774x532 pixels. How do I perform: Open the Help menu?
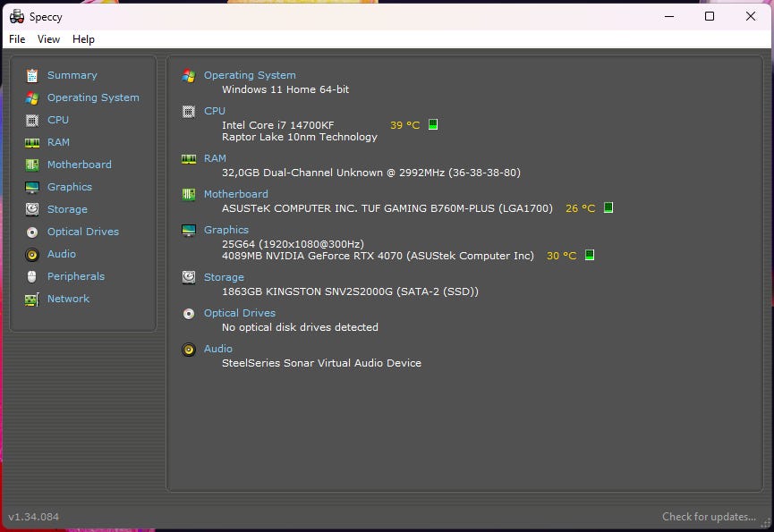(83, 39)
